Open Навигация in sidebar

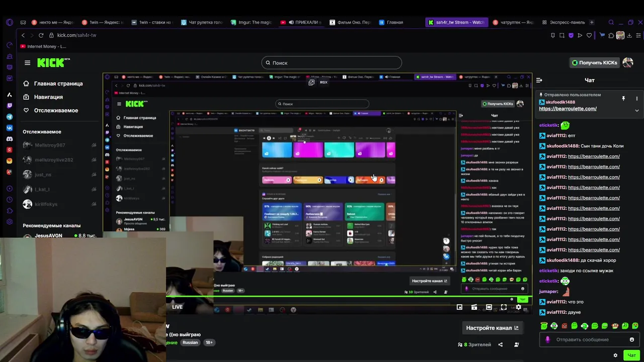tap(43, 97)
